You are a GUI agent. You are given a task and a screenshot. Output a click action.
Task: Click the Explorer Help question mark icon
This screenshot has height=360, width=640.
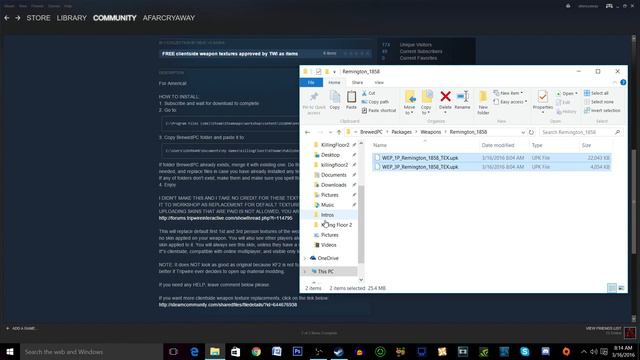click(623, 82)
